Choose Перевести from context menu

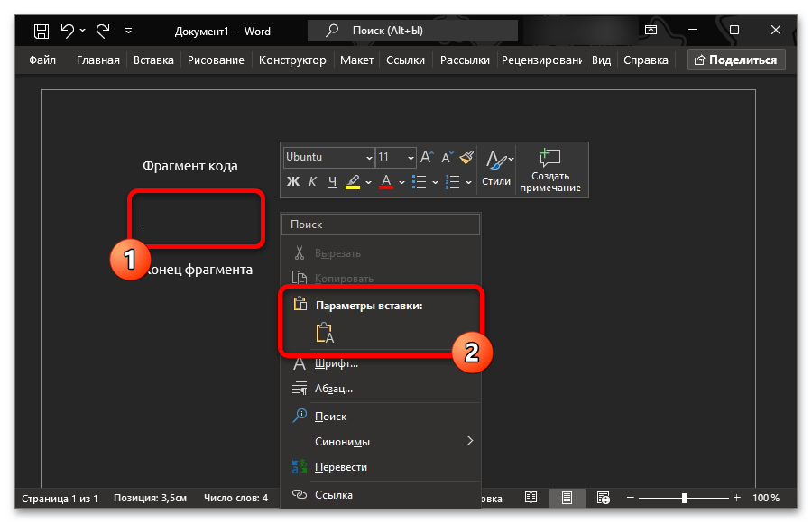point(381,467)
